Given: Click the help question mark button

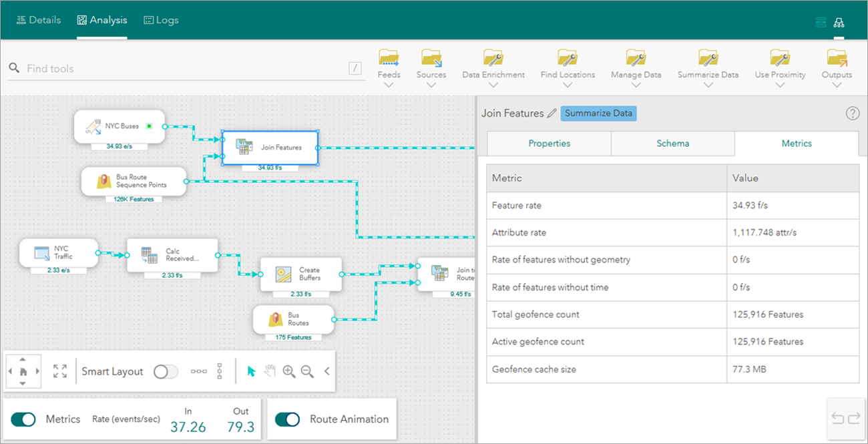Looking at the screenshot, I should tap(853, 113).
